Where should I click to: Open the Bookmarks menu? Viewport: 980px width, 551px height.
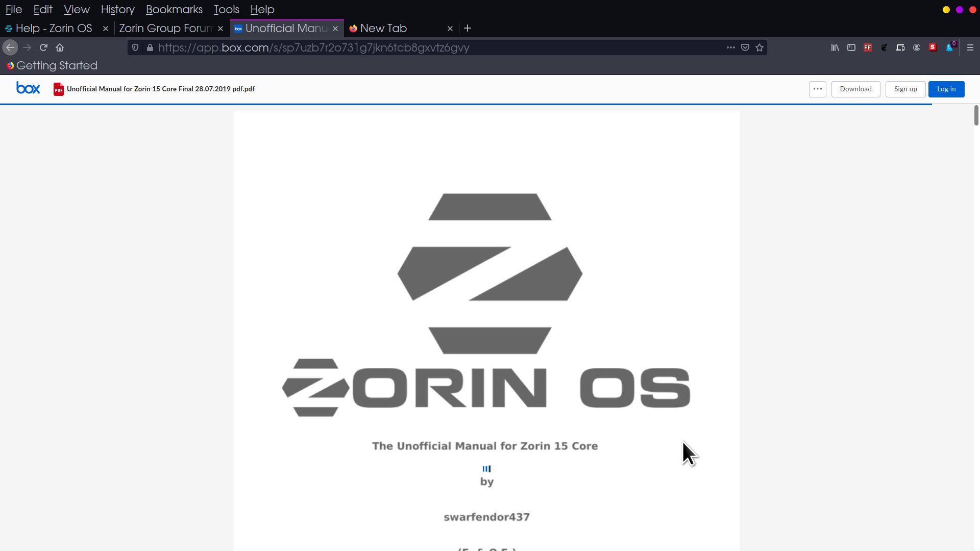174,9
